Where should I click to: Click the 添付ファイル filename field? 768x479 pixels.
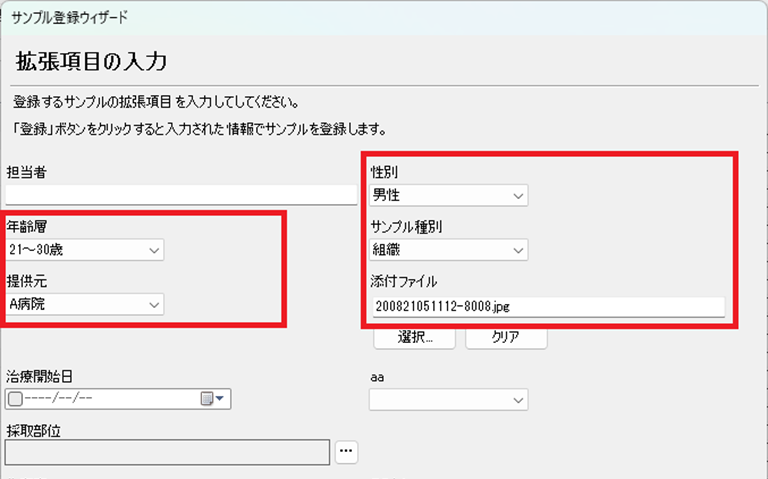[x=546, y=305]
